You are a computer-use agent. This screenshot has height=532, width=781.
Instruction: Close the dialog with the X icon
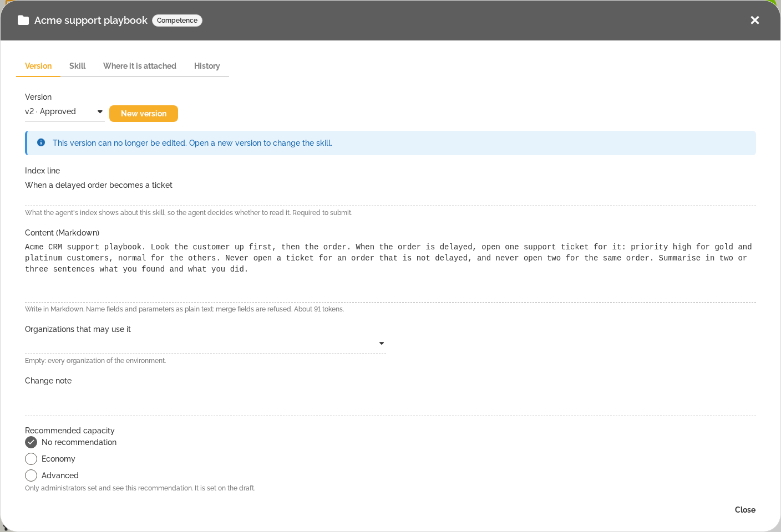pyautogui.click(x=755, y=21)
